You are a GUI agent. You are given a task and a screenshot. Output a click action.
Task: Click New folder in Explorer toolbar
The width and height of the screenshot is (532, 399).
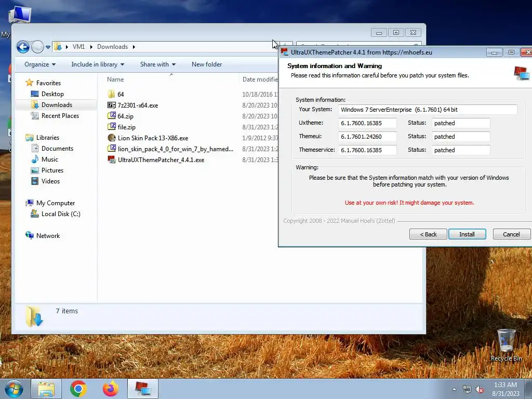pyautogui.click(x=207, y=64)
